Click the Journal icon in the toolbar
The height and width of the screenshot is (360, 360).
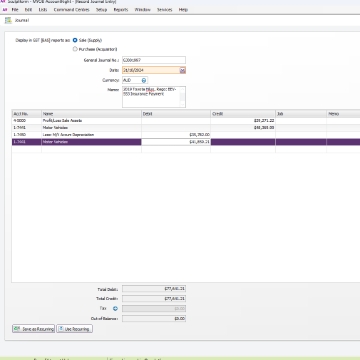coord(8,20)
